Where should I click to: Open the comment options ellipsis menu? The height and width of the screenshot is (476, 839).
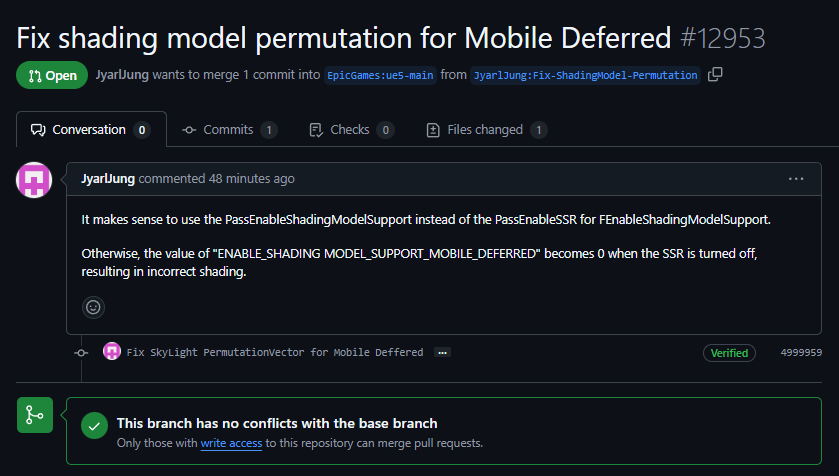[796, 179]
